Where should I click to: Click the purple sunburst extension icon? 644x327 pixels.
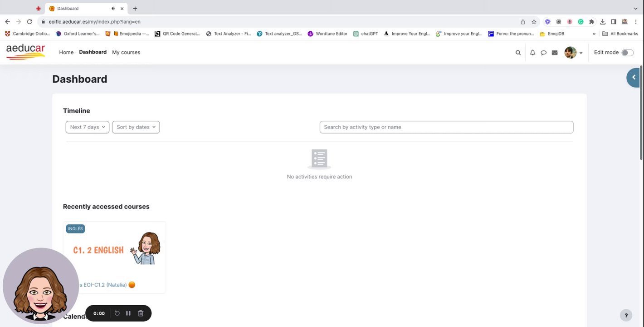coord(547,21)
